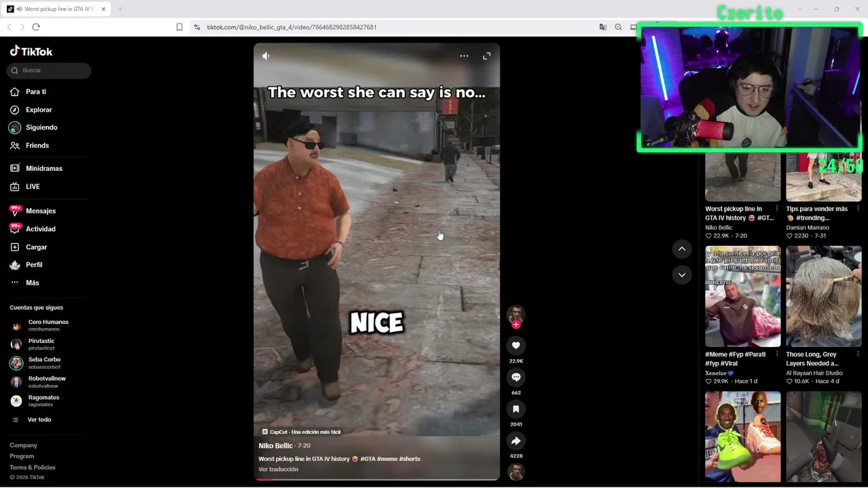The height and width of the screenshot is (488, 868).
Task: Expand the Company footer section
Action: (x=24, y=445)
